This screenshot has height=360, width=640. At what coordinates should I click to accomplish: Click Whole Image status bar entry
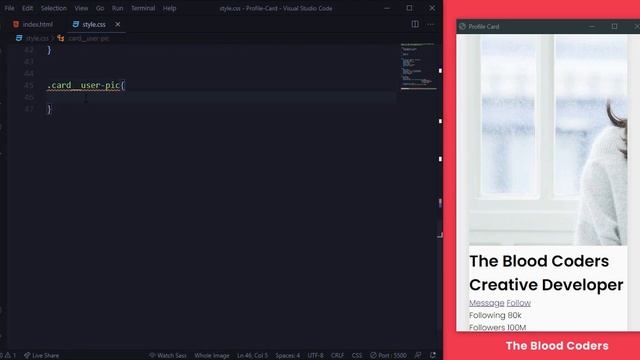(212, 356)
